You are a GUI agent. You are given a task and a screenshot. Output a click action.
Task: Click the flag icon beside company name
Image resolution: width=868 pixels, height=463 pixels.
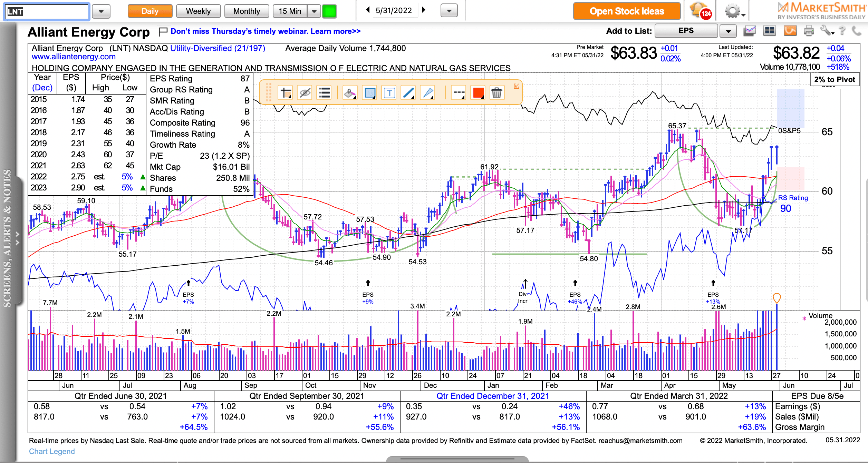163,32
